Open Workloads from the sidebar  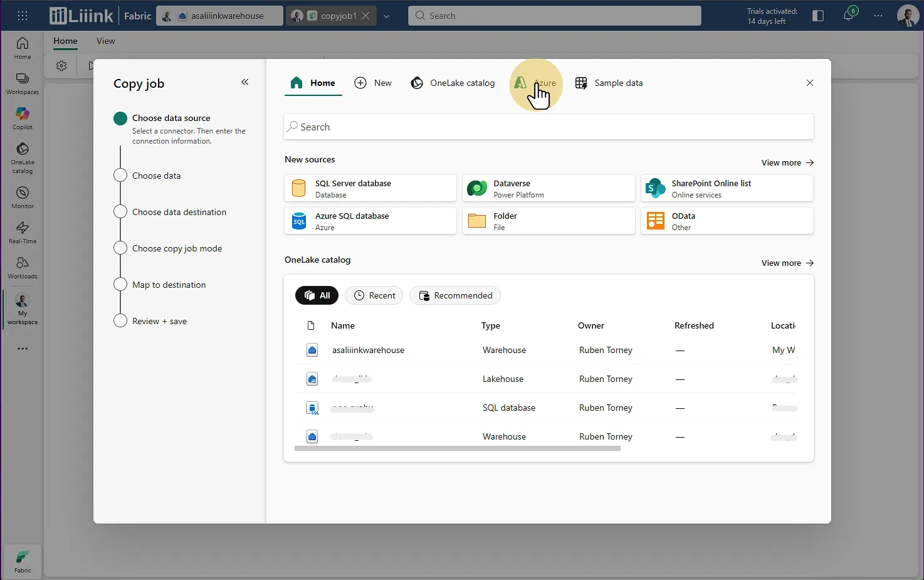coord(23,267)
